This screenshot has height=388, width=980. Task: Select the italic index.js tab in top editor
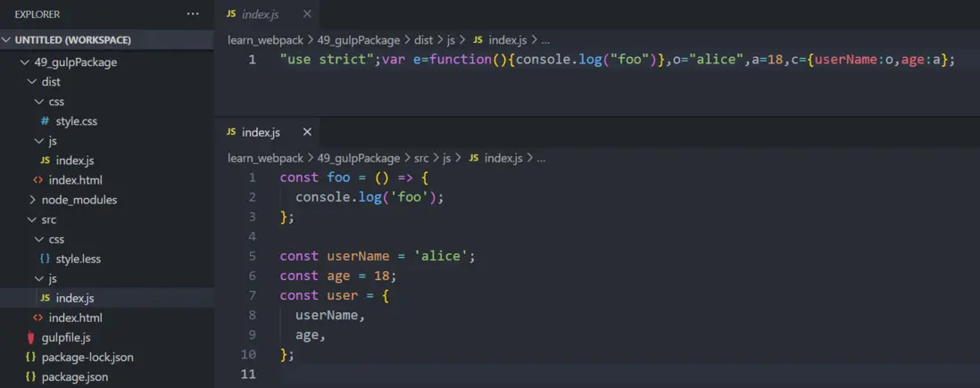pos(260,13)
